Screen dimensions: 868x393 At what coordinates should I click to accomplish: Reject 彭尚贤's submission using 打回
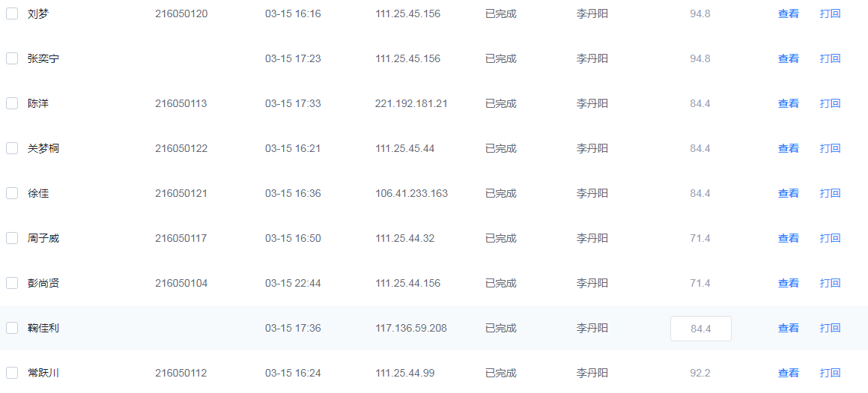pos(830,283)
